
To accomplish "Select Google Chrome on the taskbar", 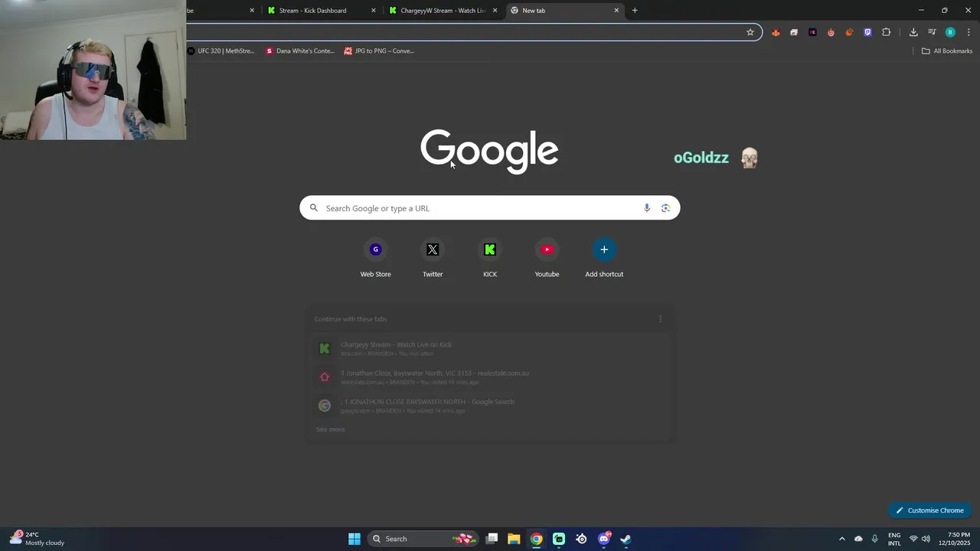I will (x=537, y=539).
